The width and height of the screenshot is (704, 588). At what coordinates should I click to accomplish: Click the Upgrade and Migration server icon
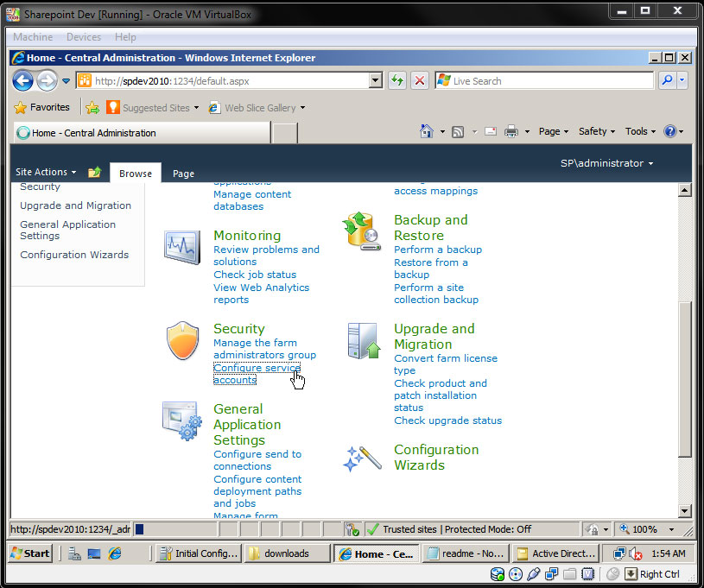click(363, 341)
